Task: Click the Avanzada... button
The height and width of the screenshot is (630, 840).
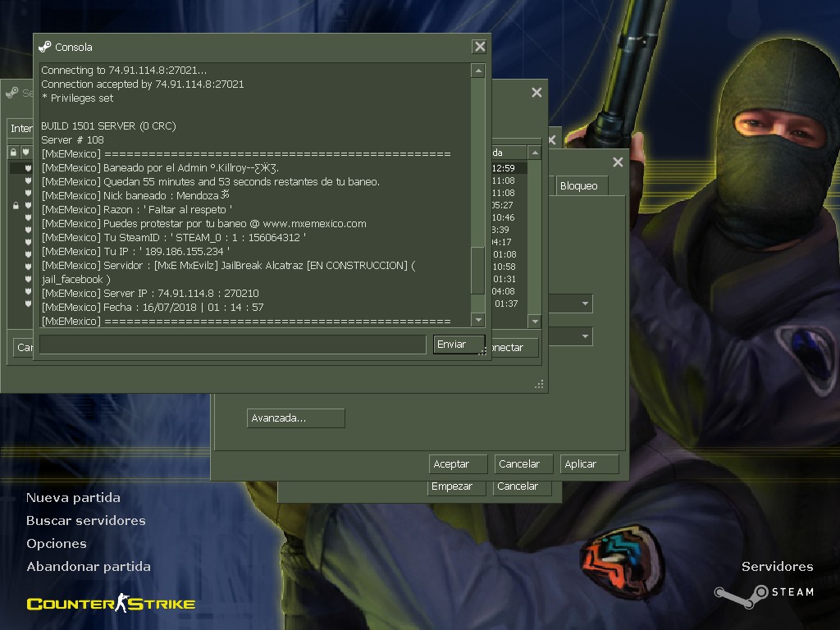Action: coord(295,418)
